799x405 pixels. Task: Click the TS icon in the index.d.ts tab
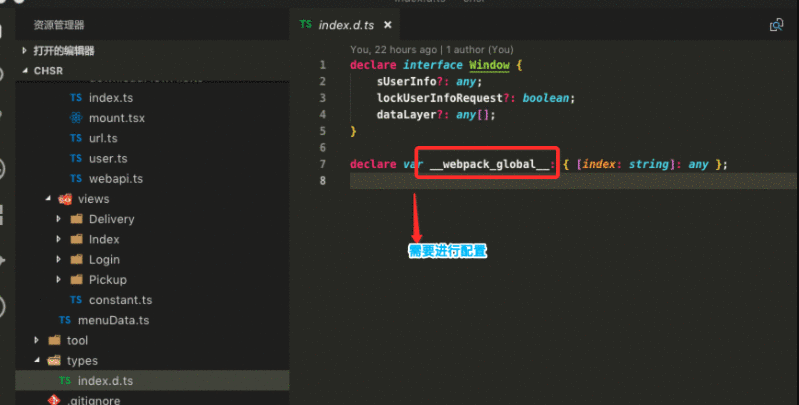[x=306, y=24]
